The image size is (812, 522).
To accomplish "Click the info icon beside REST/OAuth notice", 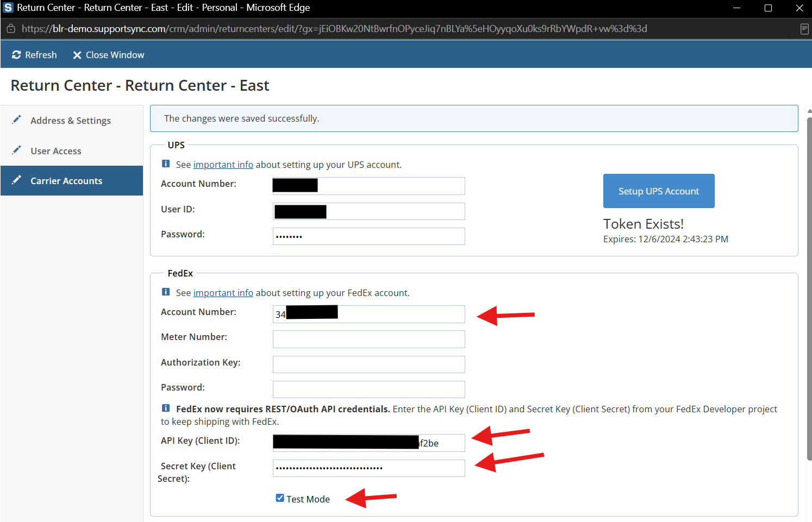I will 166,408.
